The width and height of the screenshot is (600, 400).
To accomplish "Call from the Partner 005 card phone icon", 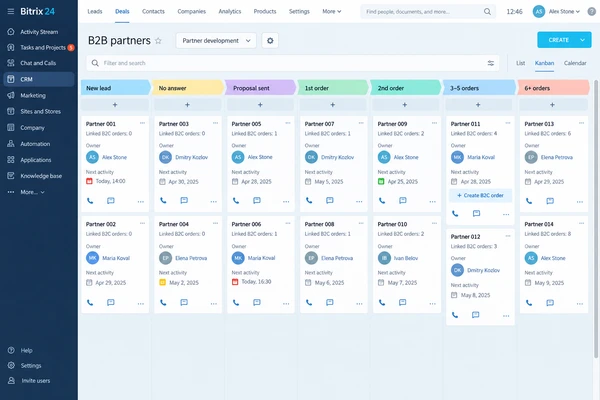I will (x=236, y=201).
